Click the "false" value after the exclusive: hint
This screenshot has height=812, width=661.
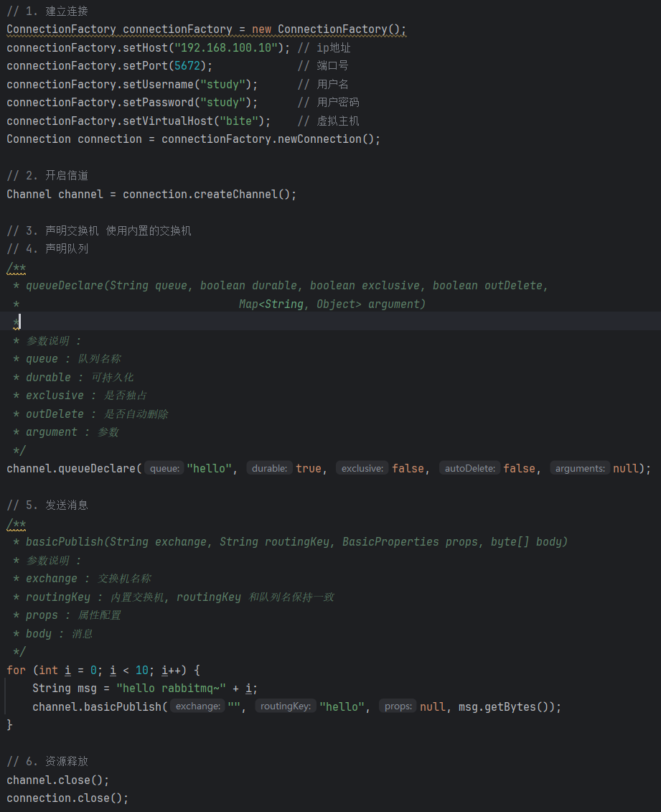pos(408,469)
